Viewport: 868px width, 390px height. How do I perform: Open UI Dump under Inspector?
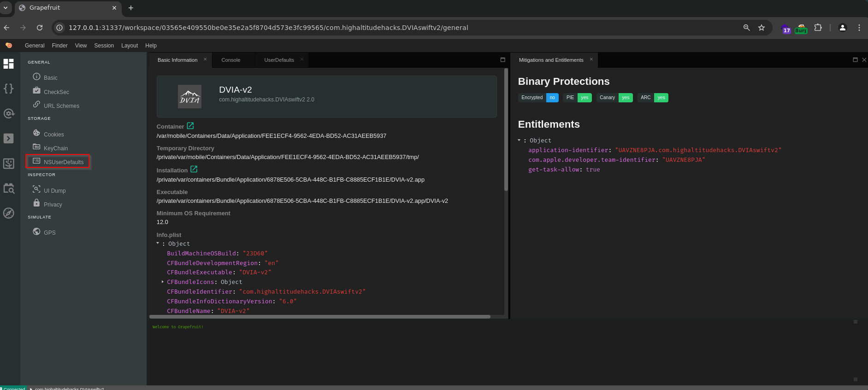(x=49, y=190)
